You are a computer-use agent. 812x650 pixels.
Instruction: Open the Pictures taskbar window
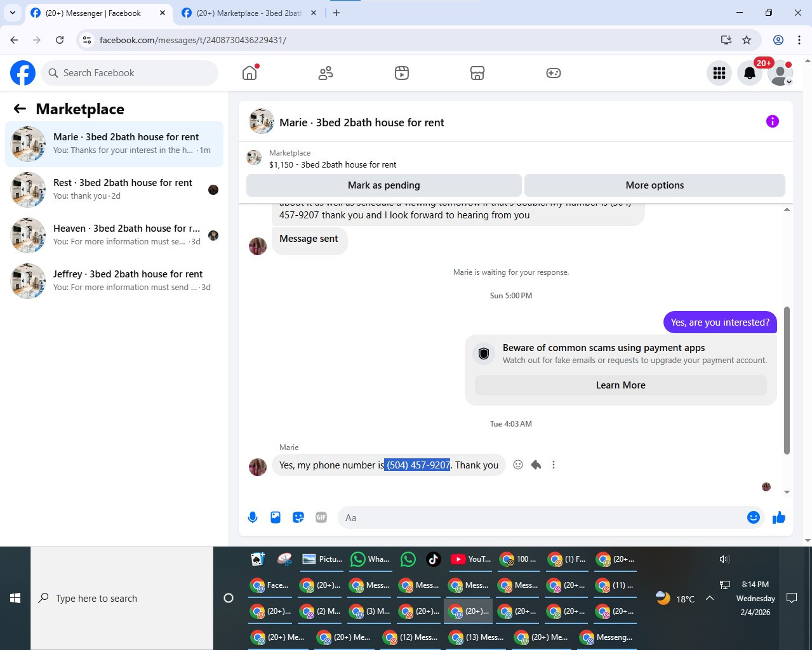(x=323, y=559)
